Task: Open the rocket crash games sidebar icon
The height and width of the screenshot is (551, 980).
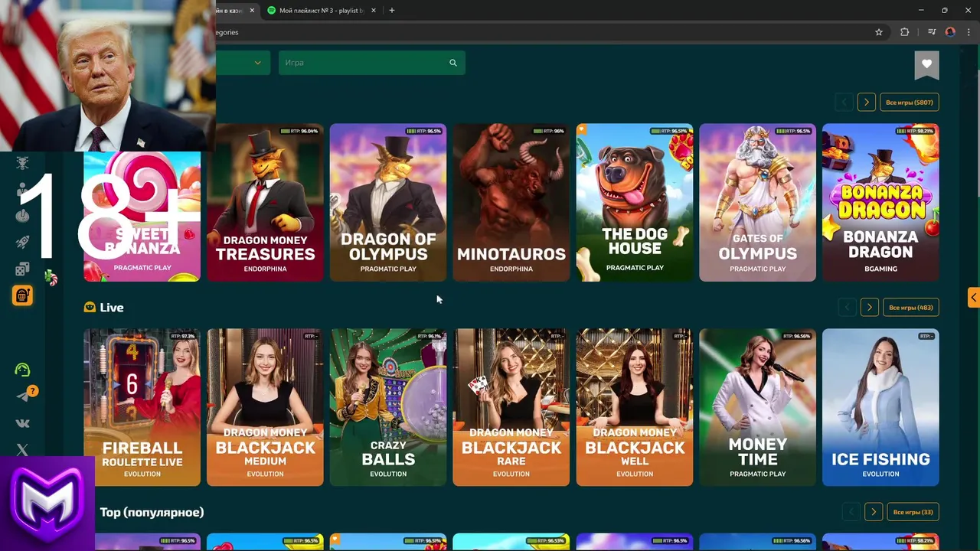Action: coord(22,242)
